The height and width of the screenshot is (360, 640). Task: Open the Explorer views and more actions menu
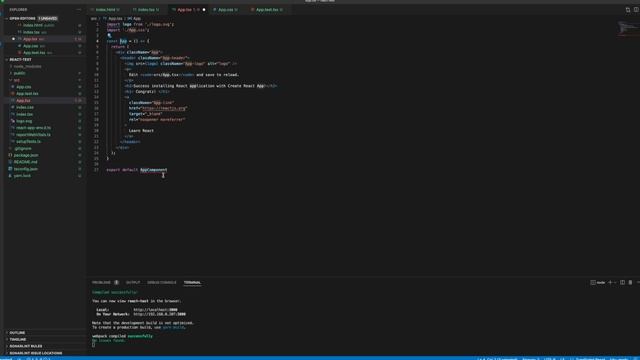coord(79,9)
